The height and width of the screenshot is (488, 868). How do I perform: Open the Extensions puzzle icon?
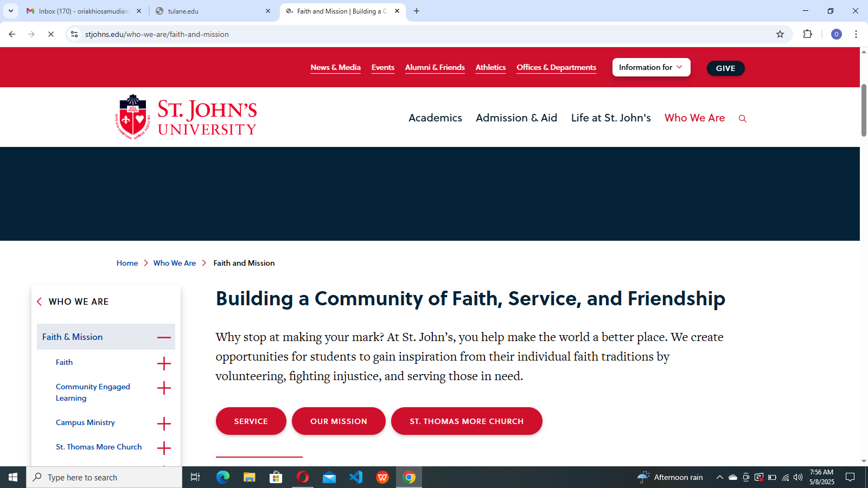click(x=807, y=34)
